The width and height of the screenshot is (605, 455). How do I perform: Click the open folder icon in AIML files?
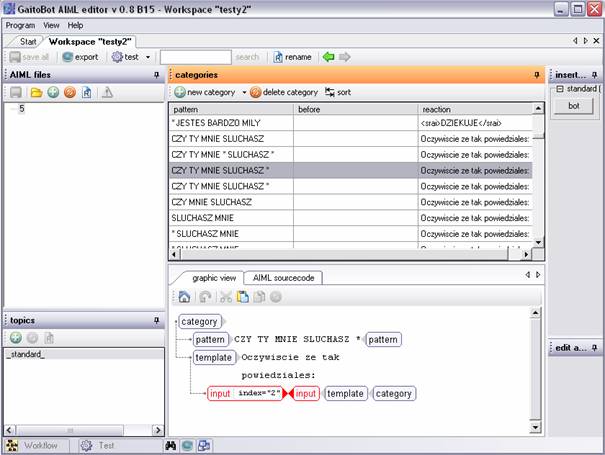(36, 93)
